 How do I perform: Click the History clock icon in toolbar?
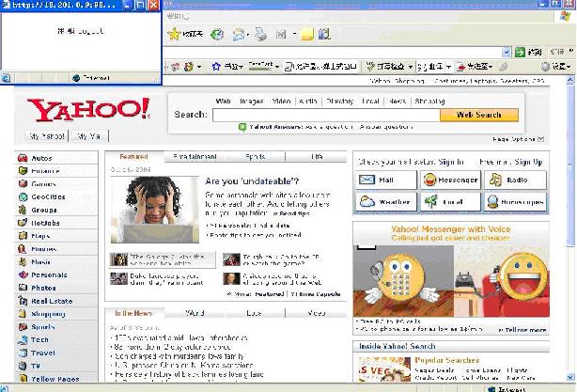(217, 35)
